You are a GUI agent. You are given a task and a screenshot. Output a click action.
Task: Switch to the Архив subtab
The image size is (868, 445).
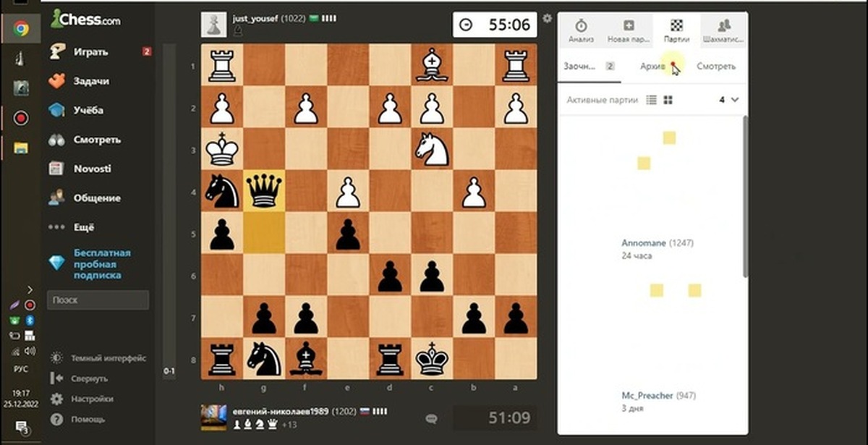coord(652,66)
